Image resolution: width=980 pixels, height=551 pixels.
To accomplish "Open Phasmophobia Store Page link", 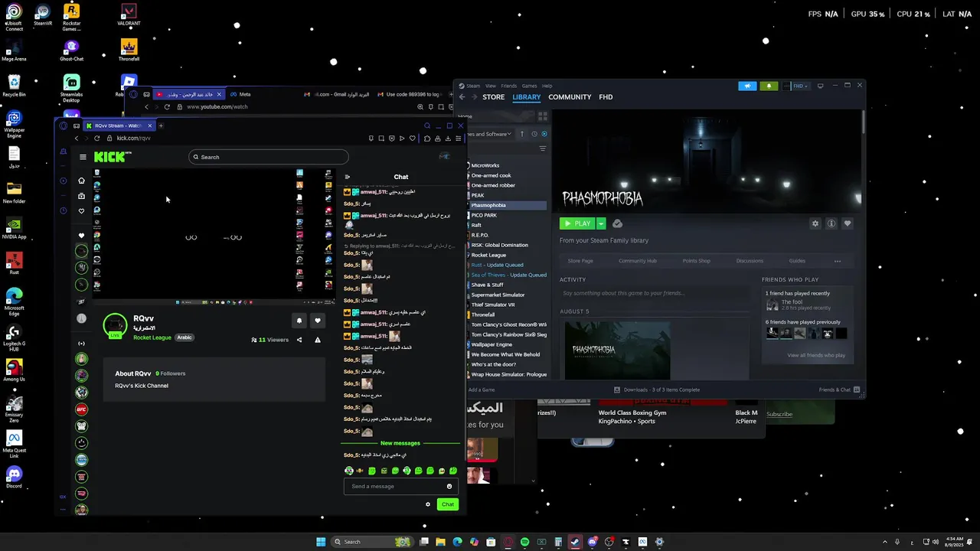I will tap(580, 261).
